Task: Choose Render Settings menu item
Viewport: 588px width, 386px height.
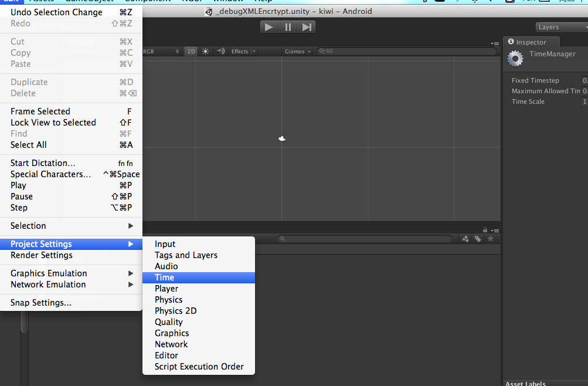Action: [x=71, y=255]
